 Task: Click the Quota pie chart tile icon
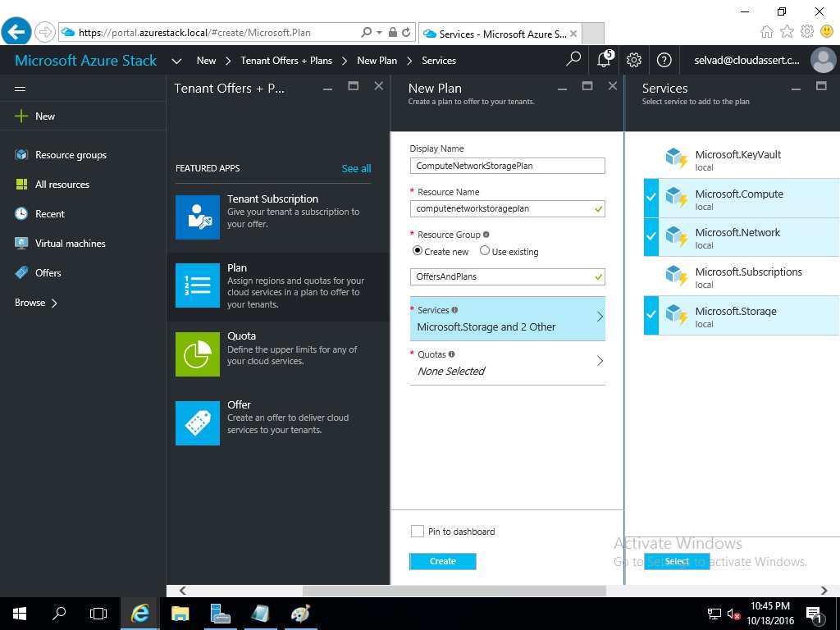click(198, 354)
